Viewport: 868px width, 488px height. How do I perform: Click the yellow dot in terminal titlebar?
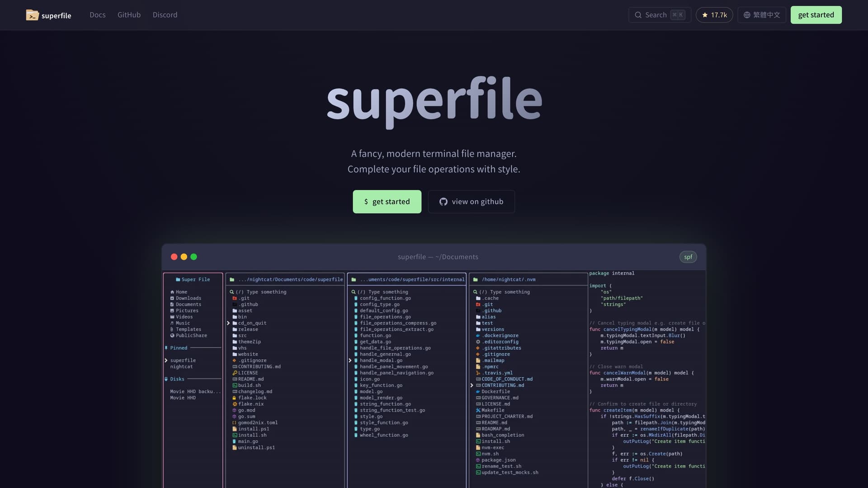(184, 257)
